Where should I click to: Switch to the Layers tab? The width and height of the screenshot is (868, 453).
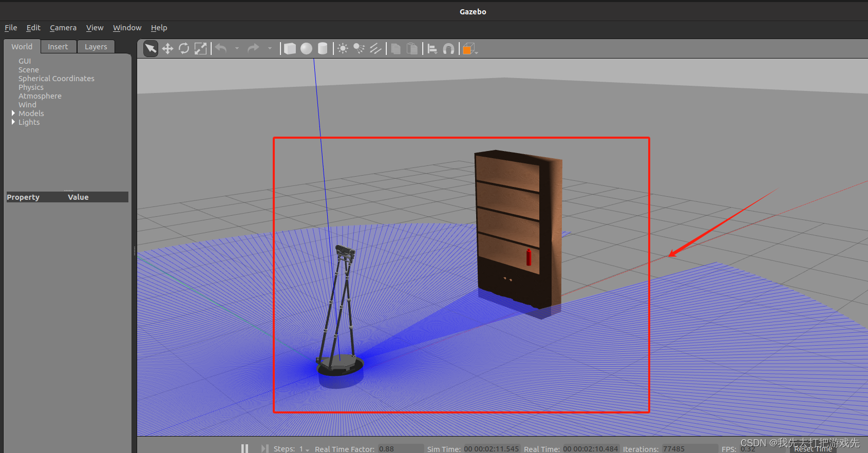click(x=96, y=47)
